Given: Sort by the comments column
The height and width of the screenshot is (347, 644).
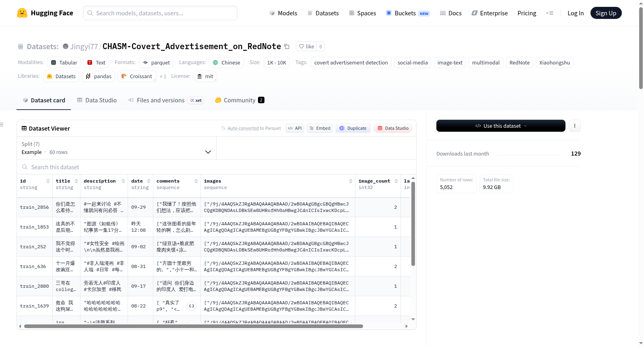Looking at the screenshot, I should pyautogui.click(x=196, y=181).
